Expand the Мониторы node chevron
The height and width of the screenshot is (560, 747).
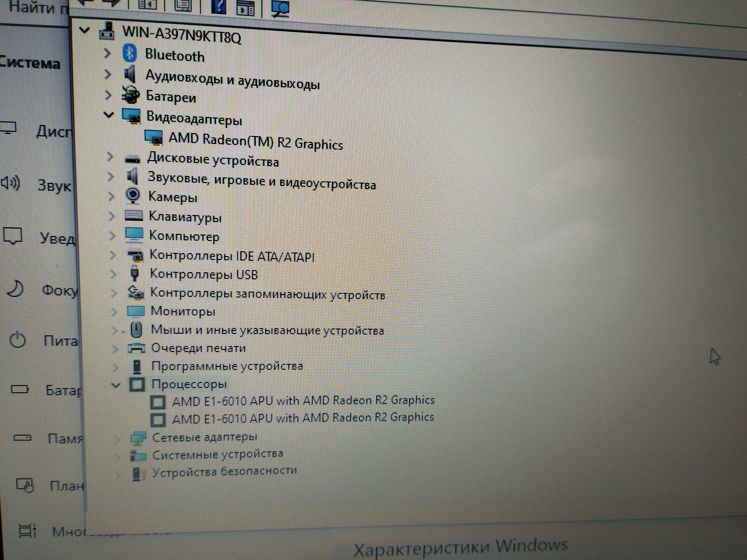click(x=114, y=311)
